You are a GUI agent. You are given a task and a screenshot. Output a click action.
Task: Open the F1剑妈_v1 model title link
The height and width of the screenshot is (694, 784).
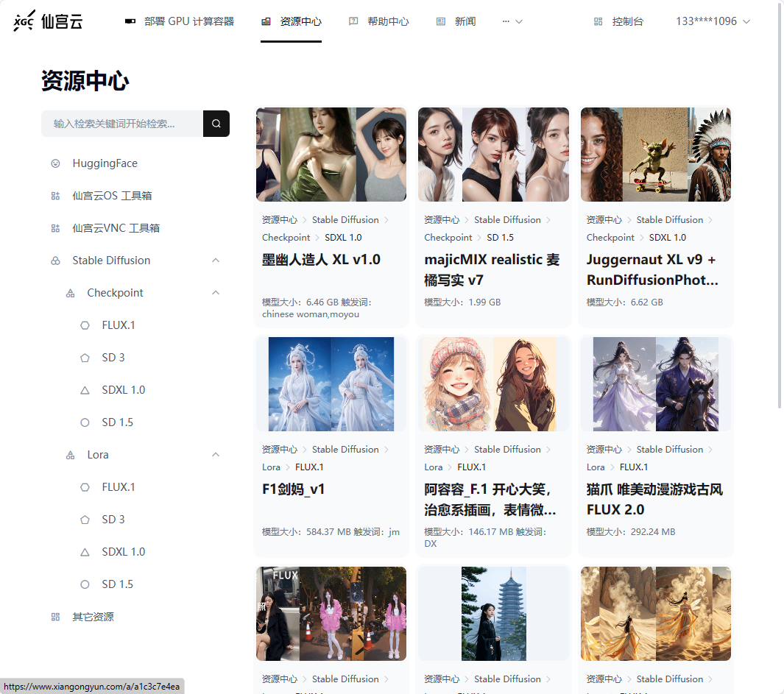click(x=293, y=489)
